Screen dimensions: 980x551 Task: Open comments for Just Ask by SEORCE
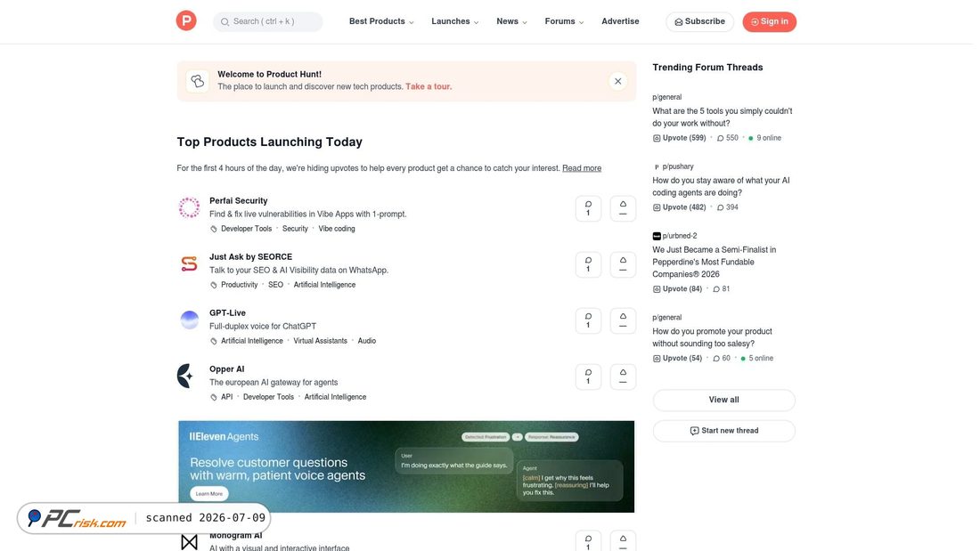tap(588, 265)
